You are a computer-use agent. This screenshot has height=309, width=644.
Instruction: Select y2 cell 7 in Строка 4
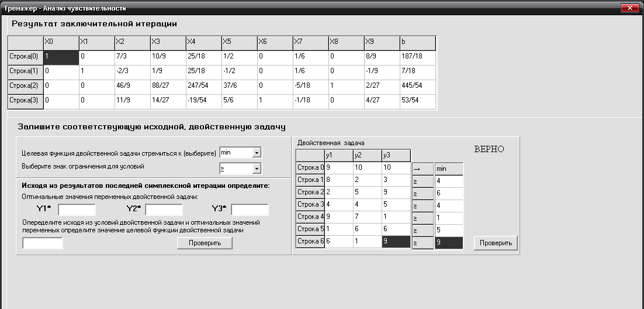(x=368, y=217)
